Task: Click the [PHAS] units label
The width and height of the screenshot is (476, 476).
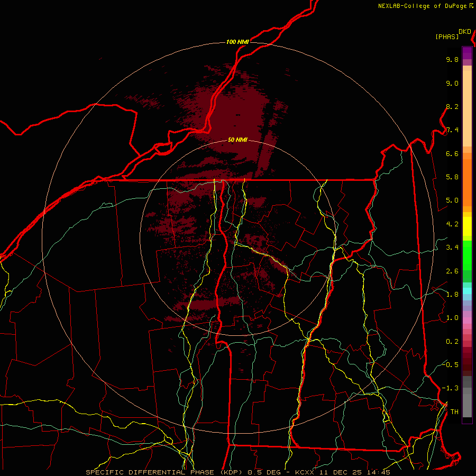Action: 447,36
